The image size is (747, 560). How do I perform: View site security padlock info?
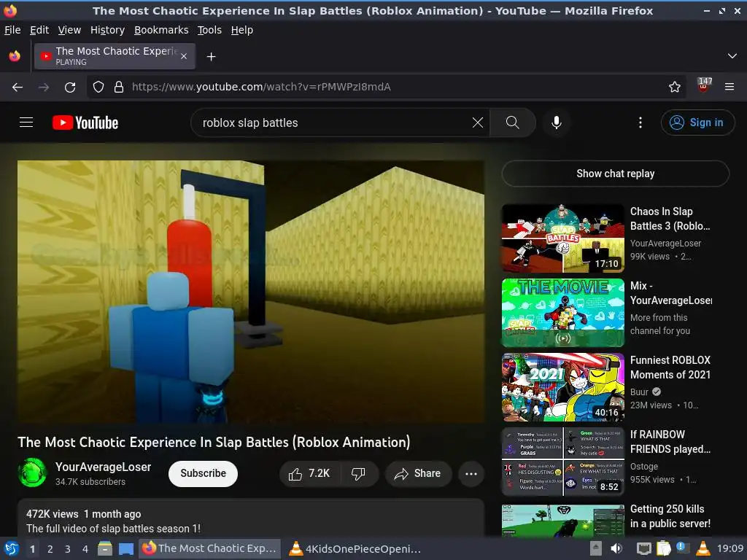pyautogui.click(x=119, y=87)
